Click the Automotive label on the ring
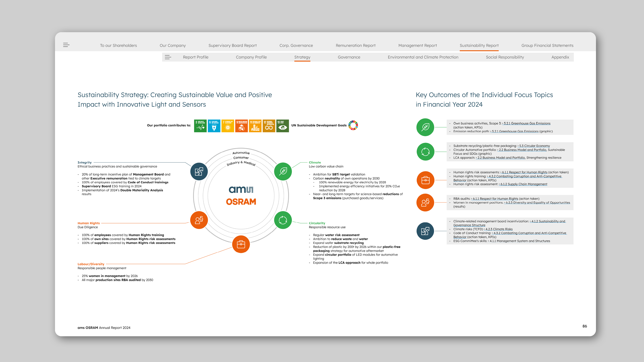 [x=241, y=153]
